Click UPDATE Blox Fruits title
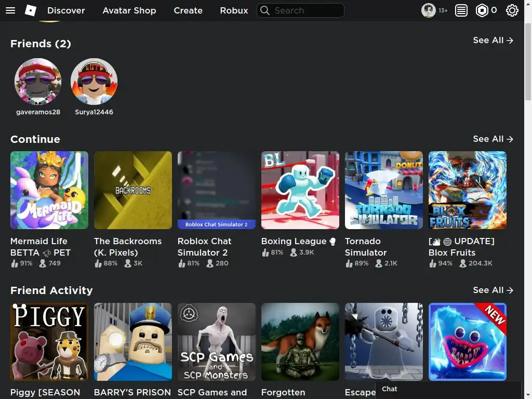This screenshot has height=399, width=532. [461, 247]
